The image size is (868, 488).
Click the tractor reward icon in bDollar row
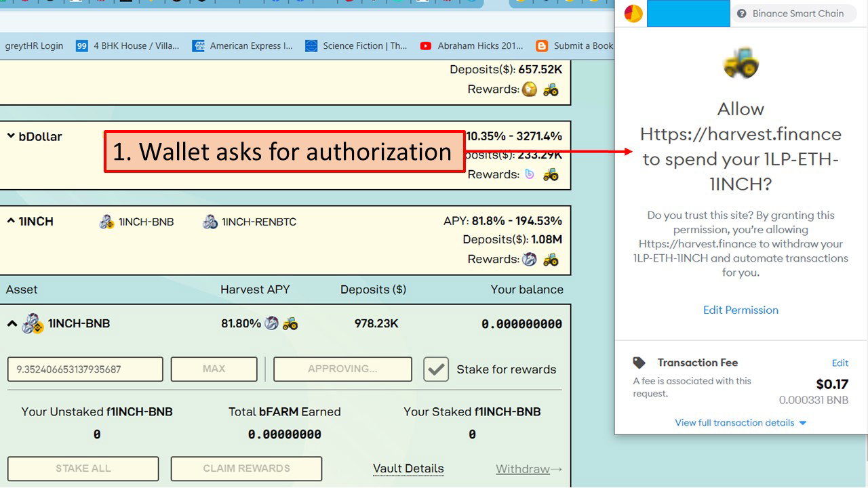(551, 174)
